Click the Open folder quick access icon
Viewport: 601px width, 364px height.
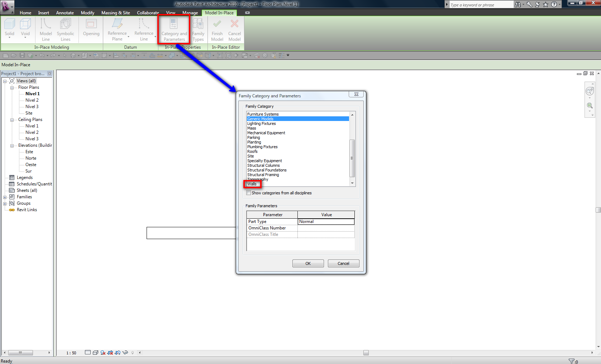(x=14, y=55)
